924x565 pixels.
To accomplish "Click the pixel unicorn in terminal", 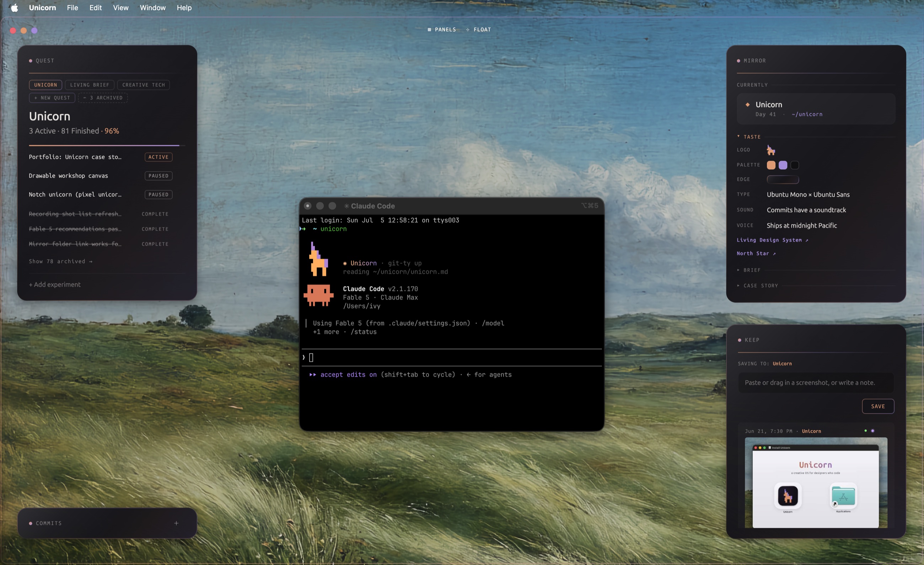I will 318,259.
